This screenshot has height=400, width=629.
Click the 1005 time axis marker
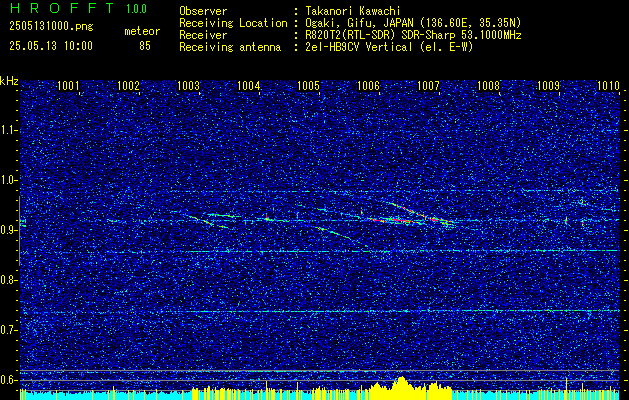308,85
